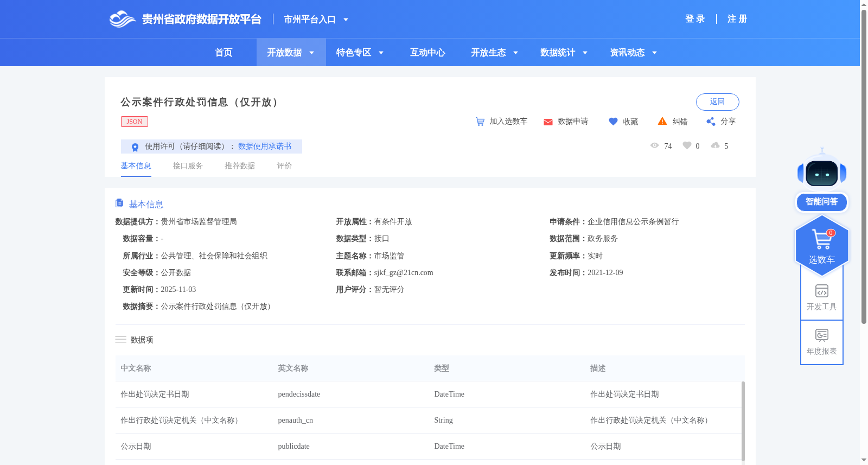Click the data table scrollbar
868x465 pixels.
point(743,422)
